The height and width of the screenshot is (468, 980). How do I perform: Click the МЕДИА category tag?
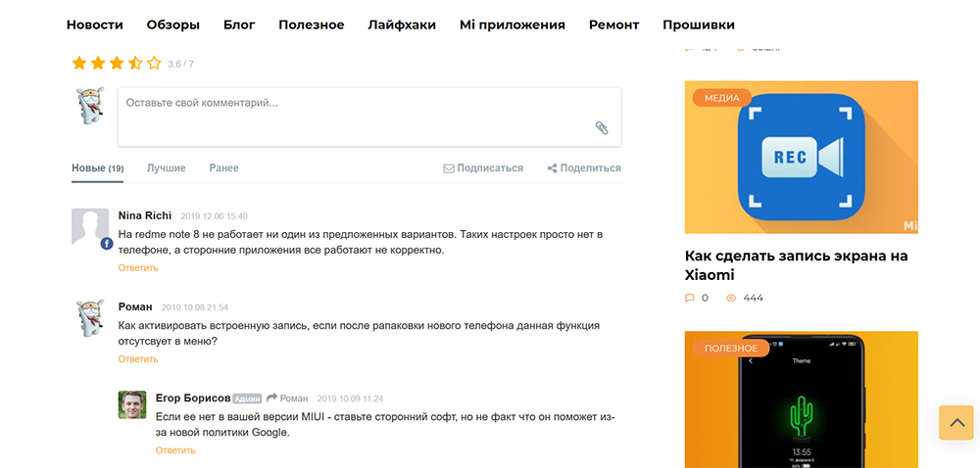pos(722,98)
